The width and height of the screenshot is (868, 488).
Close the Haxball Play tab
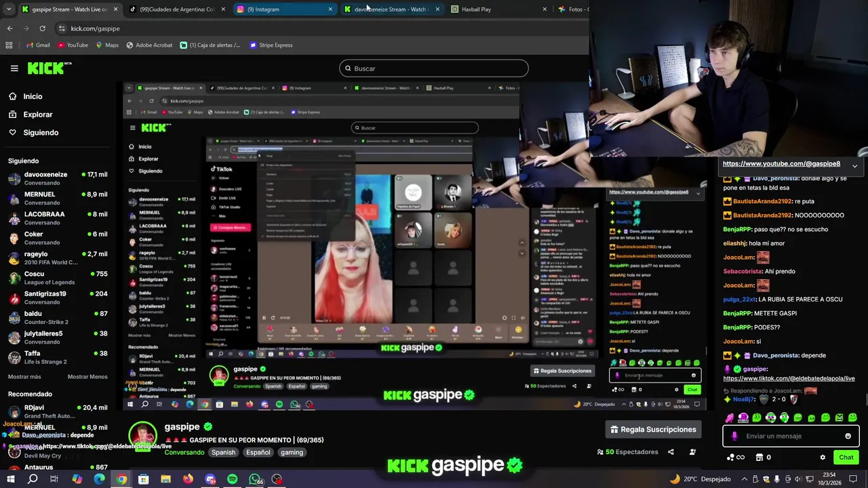pos(545,9)
